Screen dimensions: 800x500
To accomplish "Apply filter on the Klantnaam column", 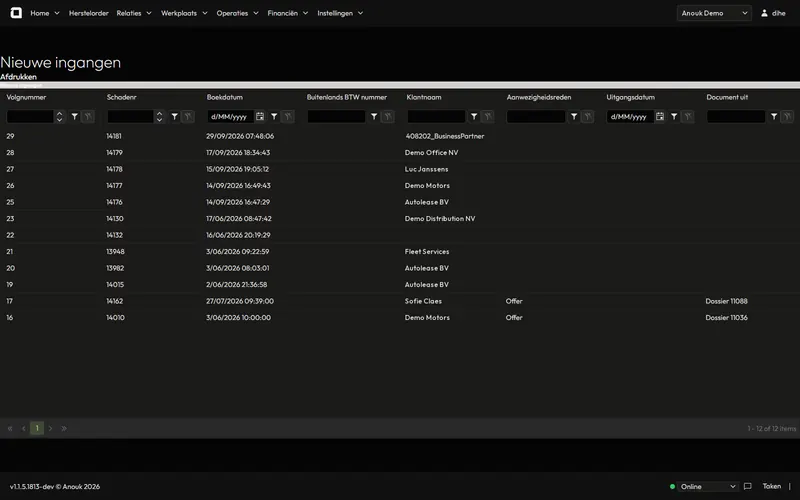I will [474, 117].
